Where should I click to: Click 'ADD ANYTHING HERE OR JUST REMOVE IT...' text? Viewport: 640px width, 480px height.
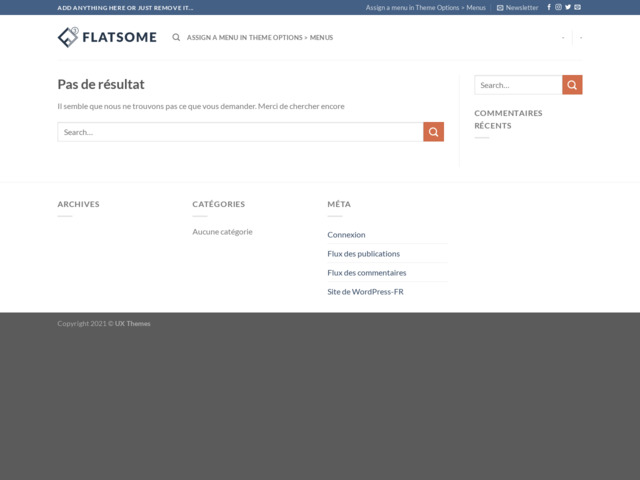tap(125, 7)
